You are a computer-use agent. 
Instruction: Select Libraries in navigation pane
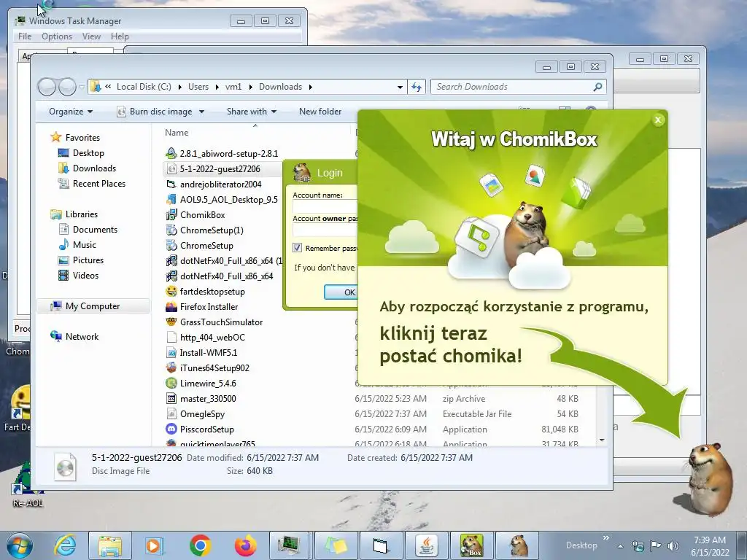81,214
